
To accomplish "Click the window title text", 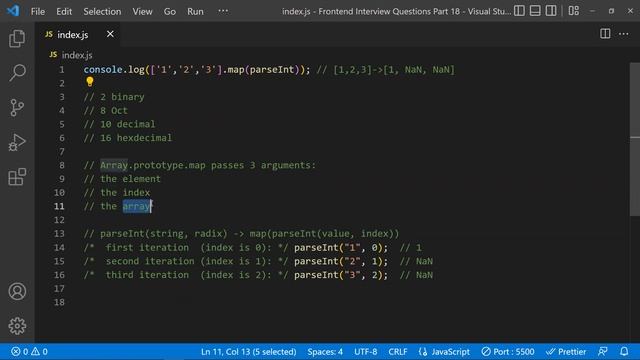I will point(396,11).
